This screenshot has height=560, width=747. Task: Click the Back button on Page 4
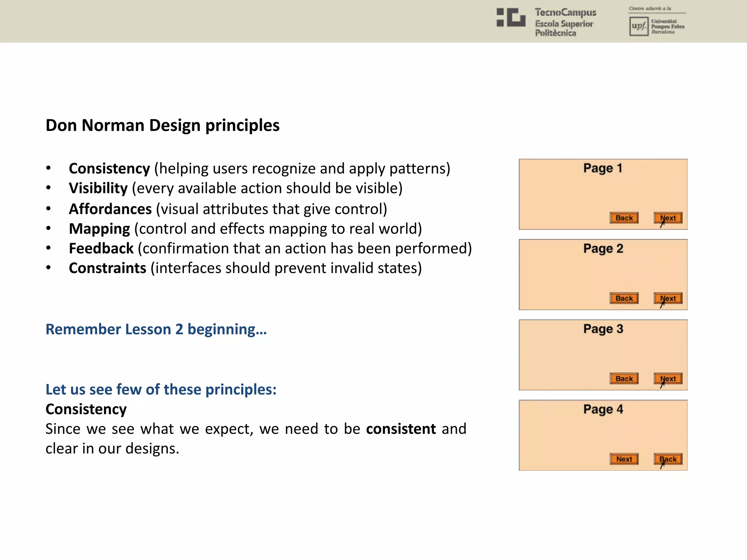click(668, 459)
